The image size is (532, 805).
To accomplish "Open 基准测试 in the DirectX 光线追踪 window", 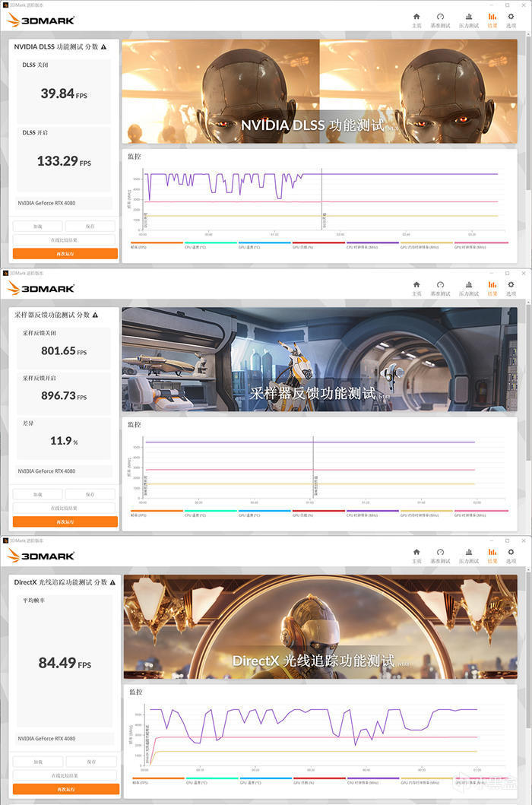I will (x=440, y=556).
